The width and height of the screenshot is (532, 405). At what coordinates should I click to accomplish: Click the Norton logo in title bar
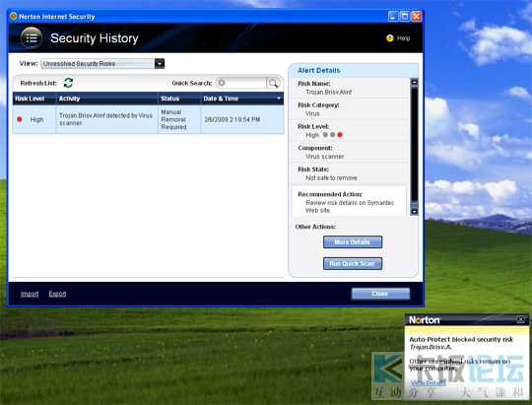pyautogui.click(x=14, y=17)
